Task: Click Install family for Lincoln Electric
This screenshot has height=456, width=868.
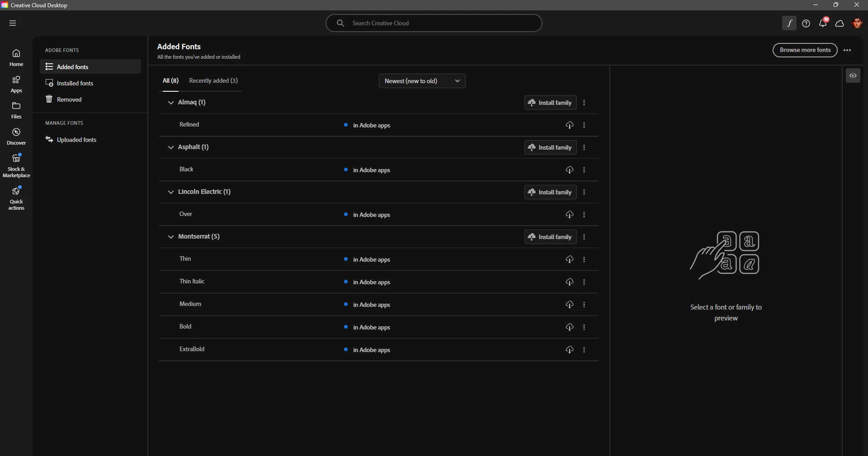Action: (x=550, y=192)
